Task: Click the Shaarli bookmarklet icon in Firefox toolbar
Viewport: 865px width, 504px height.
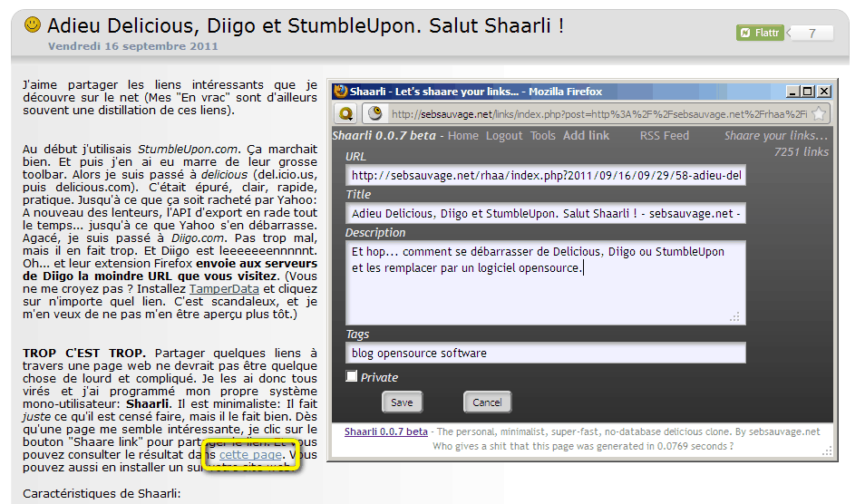Action: point(345,113)
